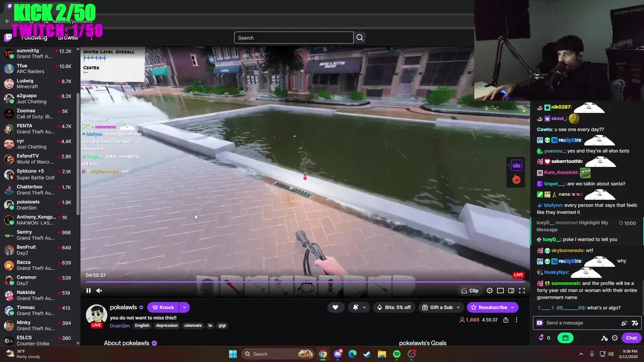The height and width of the screenshot is (362, 644).
Task: Select the English tag
Action: coord(142,326)
